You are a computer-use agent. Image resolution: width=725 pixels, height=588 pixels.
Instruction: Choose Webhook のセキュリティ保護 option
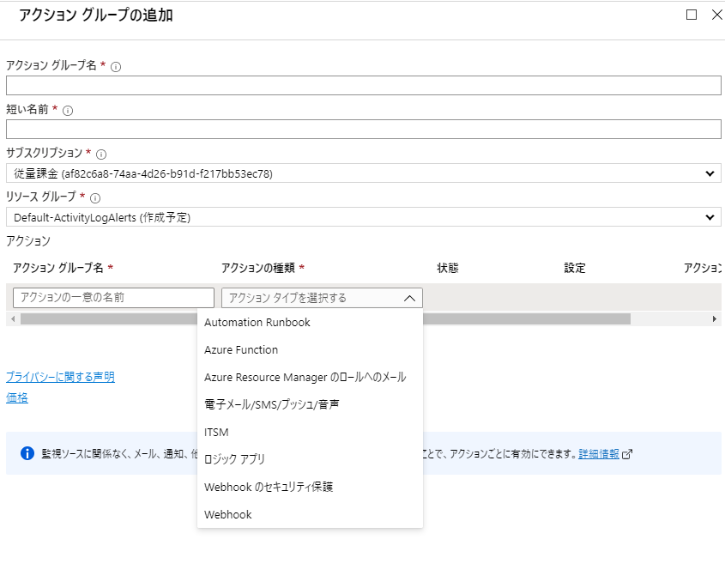310,487
